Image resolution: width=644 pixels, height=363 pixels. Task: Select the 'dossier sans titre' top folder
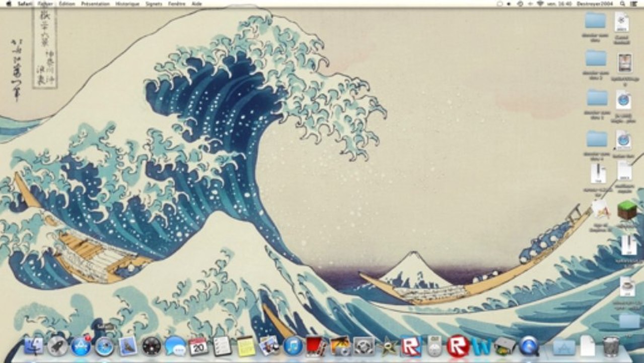[x=596, y=20]
